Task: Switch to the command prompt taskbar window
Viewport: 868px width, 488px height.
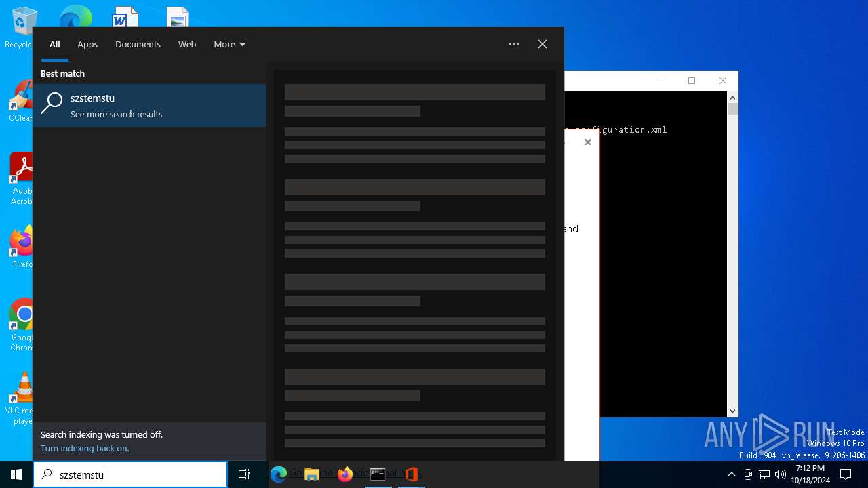Action: pyautogui.click(x=378, y=474)
